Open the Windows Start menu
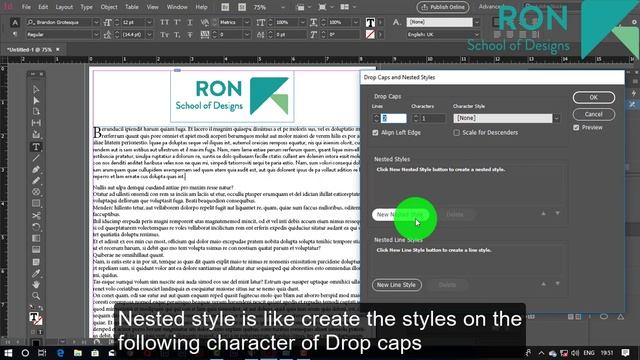Viewport: 640px width, 360px height. tap(8, 353)
